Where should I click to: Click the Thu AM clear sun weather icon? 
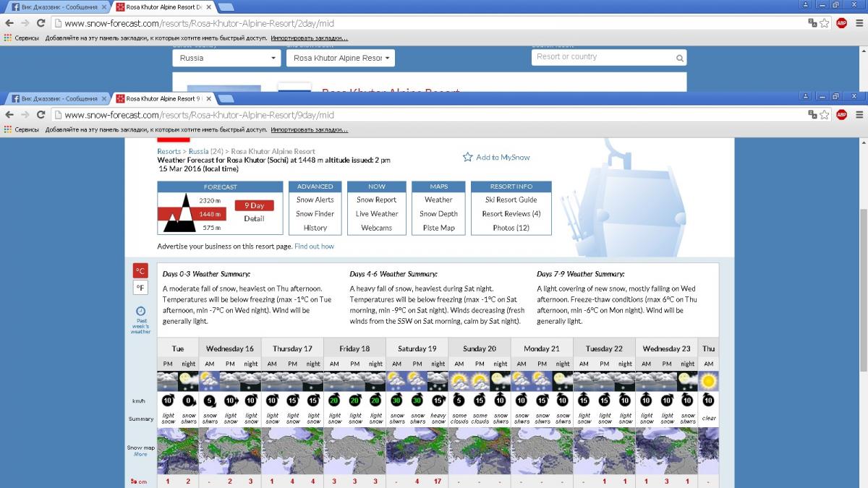click(x=708, y=381)
